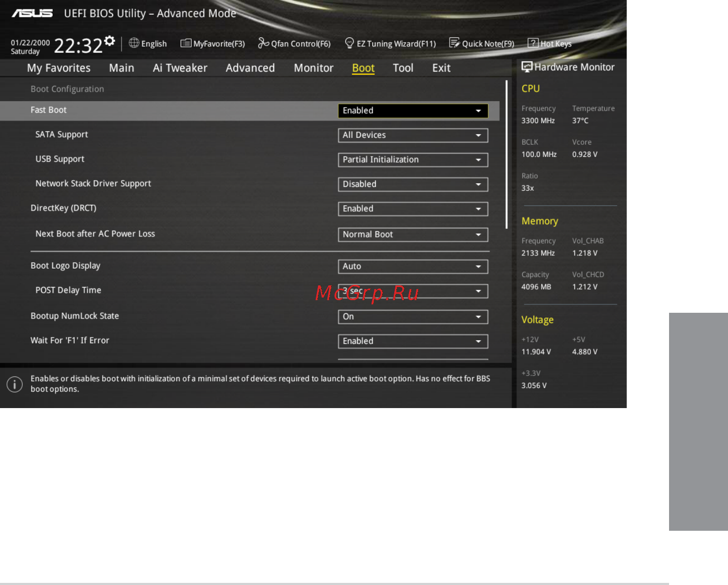Viewport: 728px width, 585px height.
Task: Launch EZ Tuning Wizard lightbulb icon
Action: point(349,43)
